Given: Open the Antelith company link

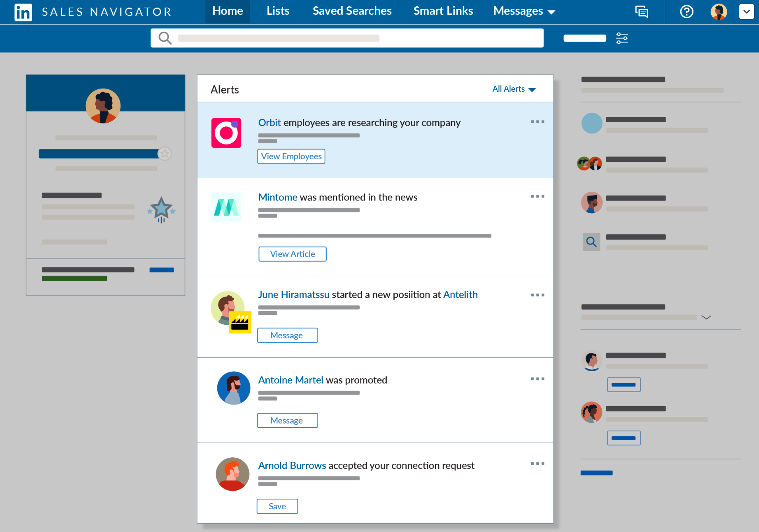Looking at the screenshot, I should (x=460, y=295).
